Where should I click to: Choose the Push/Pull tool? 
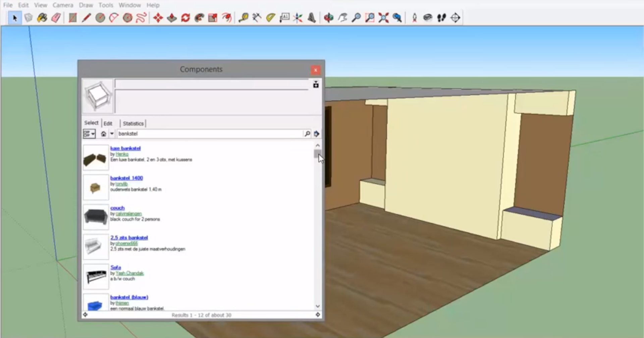tap(172, 18)
